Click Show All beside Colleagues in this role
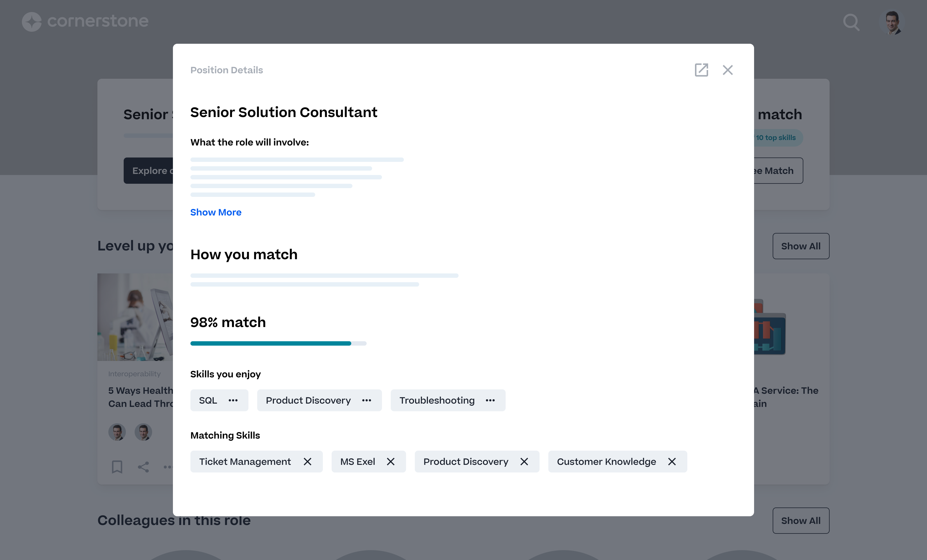 click(801, 521)
